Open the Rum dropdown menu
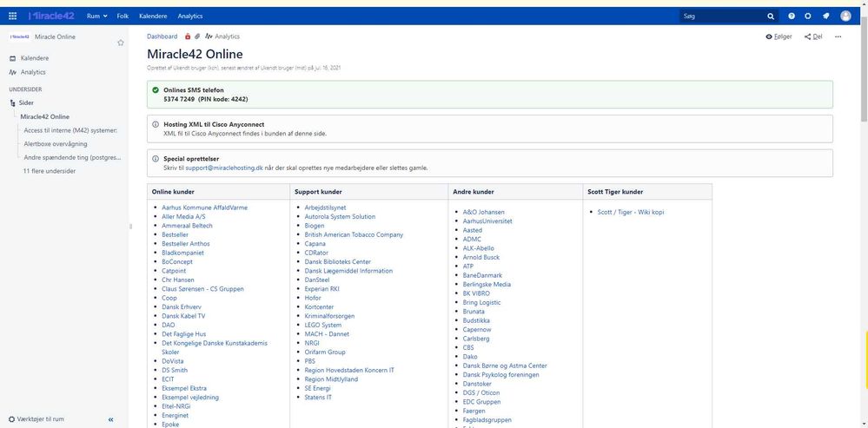This screenshot has width=868, height=428. 96,16
